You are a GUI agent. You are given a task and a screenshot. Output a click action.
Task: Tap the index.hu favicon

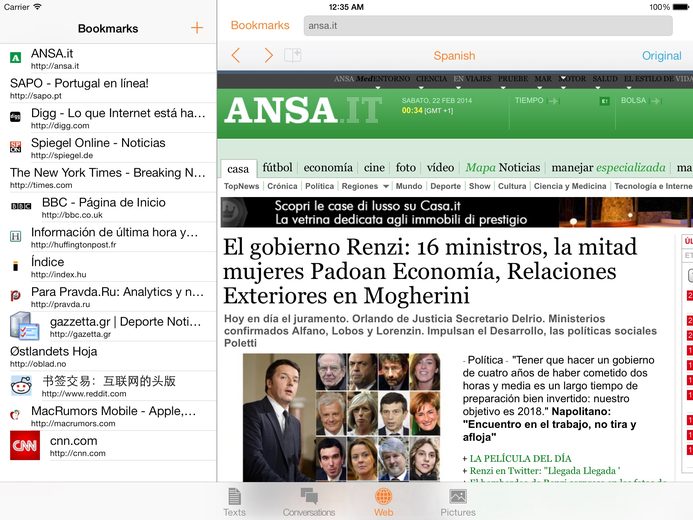[15, 266]
